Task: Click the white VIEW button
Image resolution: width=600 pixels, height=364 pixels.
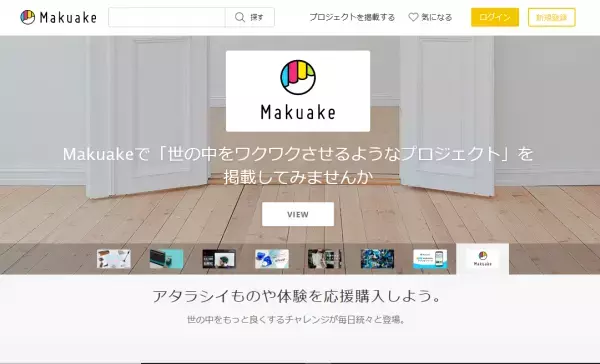Action: coord(298,214)
